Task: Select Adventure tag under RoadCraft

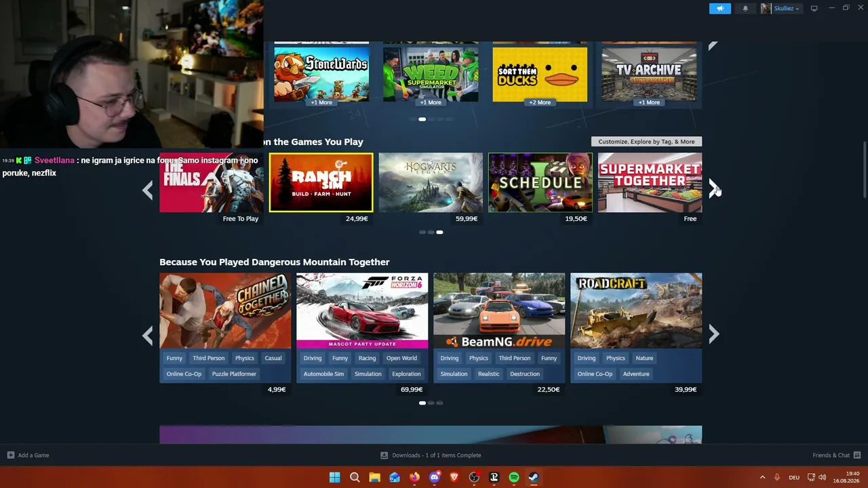Action: click(636, 374)
